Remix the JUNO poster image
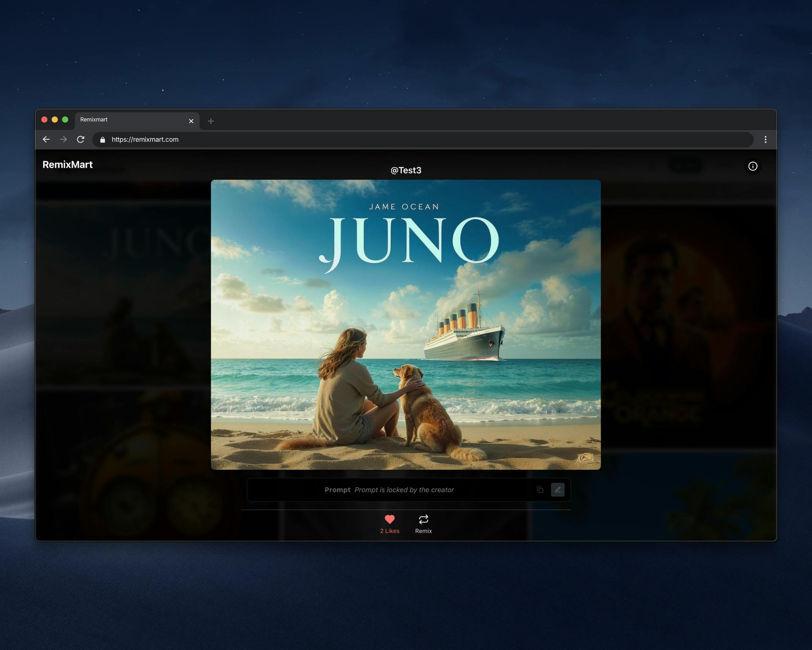 (423, 524)
